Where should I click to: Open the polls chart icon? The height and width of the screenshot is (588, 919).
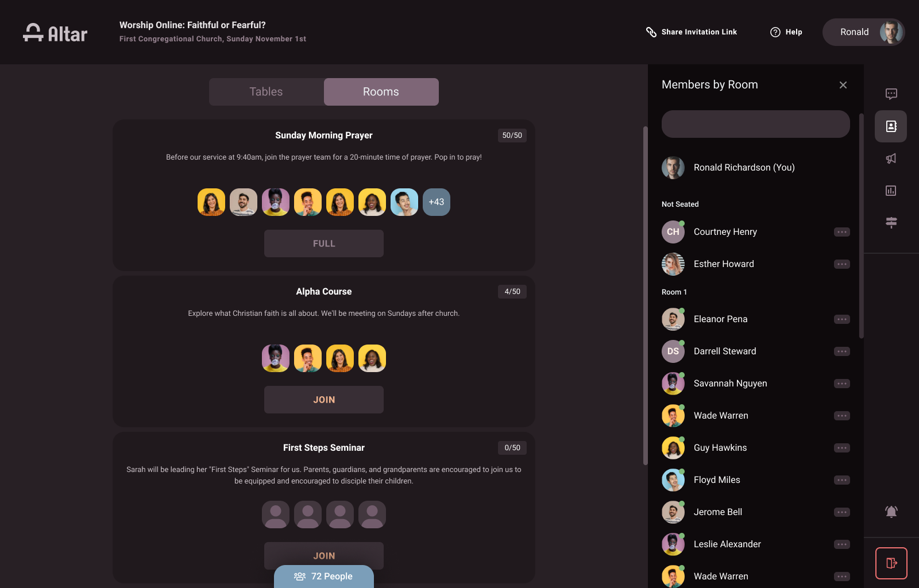(x=891, y=191)
